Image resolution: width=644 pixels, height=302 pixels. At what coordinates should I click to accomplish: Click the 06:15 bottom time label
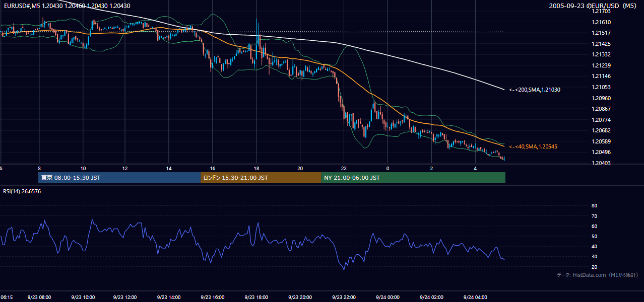coord(7,297)
